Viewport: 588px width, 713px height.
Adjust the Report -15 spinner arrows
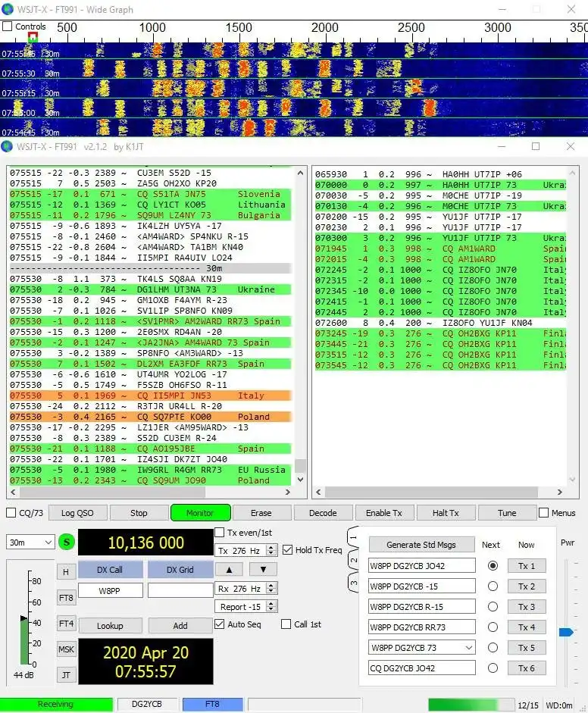tap(271, 607)
